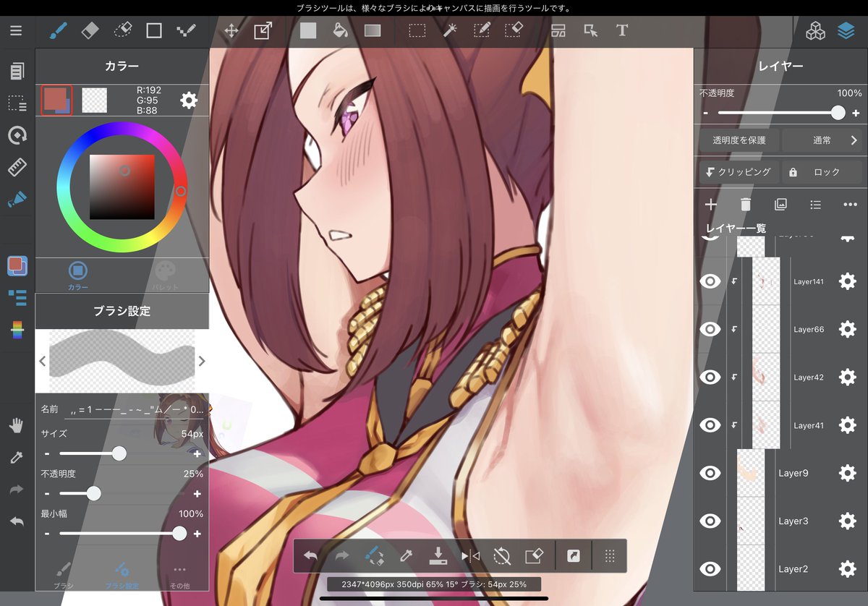The height and width of the screenshot is (606, 868).
Task: Select the Selection Pen tool
Action: pos(482,30)
